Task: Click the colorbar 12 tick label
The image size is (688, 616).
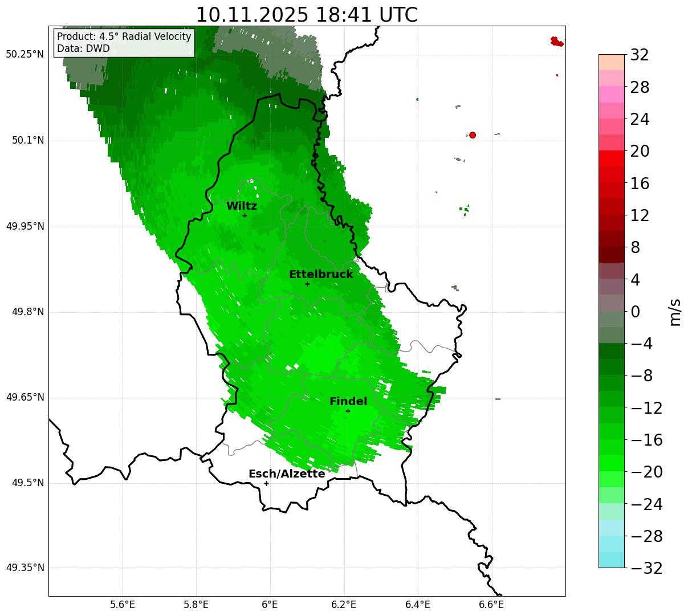Action: click(x=640, y=216)
